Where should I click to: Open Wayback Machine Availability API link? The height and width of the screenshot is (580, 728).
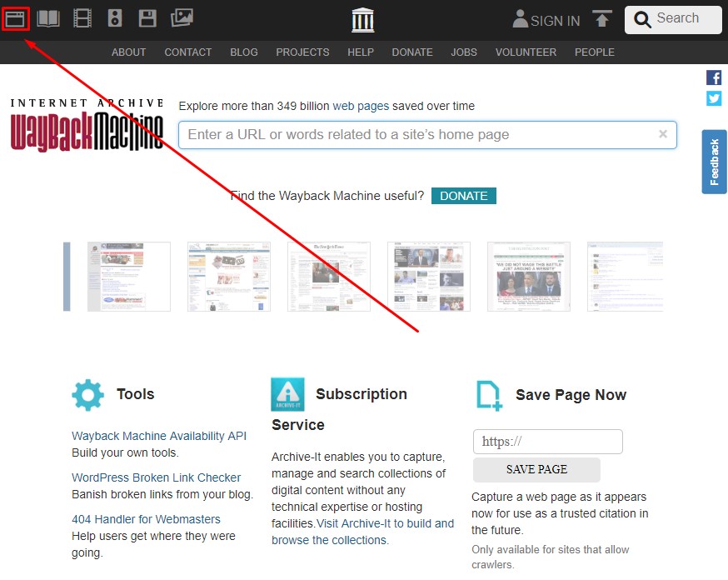[x=159, y=436]
